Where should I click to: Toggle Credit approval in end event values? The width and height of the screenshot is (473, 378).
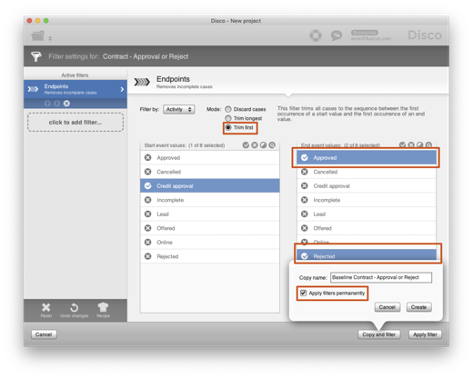(366, 186)
